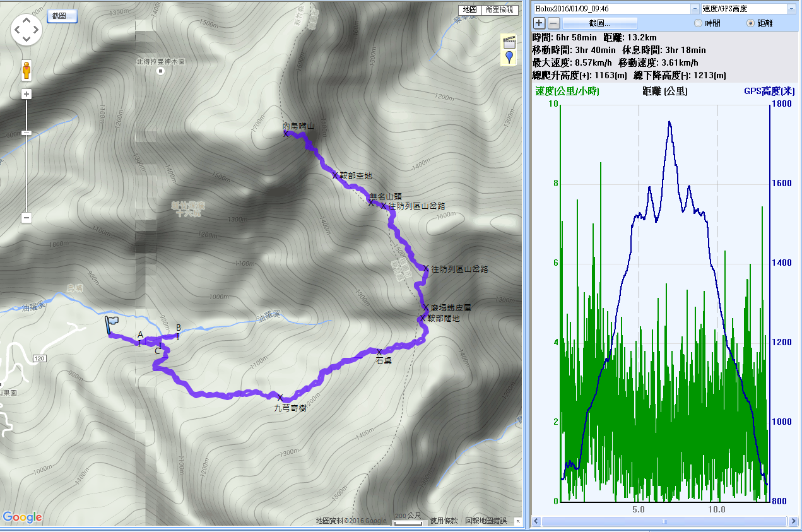Select the 九芎奇樹 waypoint marker

click(x=280, y=397)
